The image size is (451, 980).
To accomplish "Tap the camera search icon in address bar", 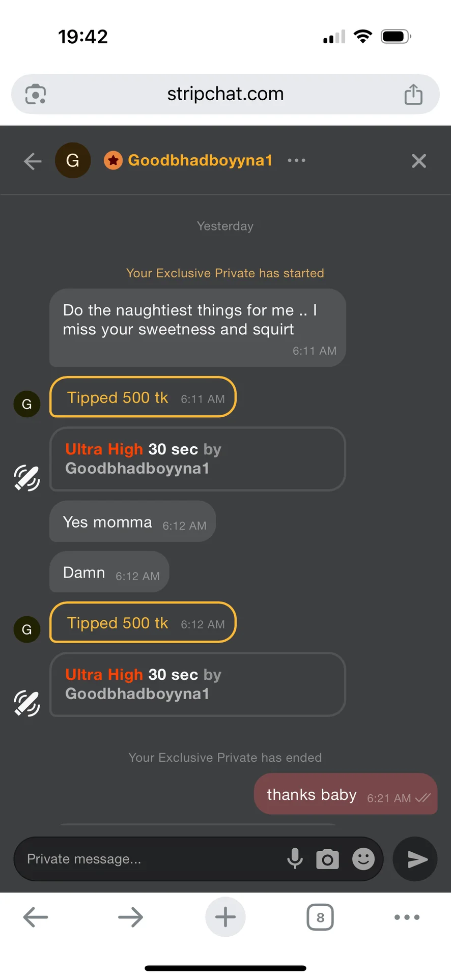I will point(36,94).
